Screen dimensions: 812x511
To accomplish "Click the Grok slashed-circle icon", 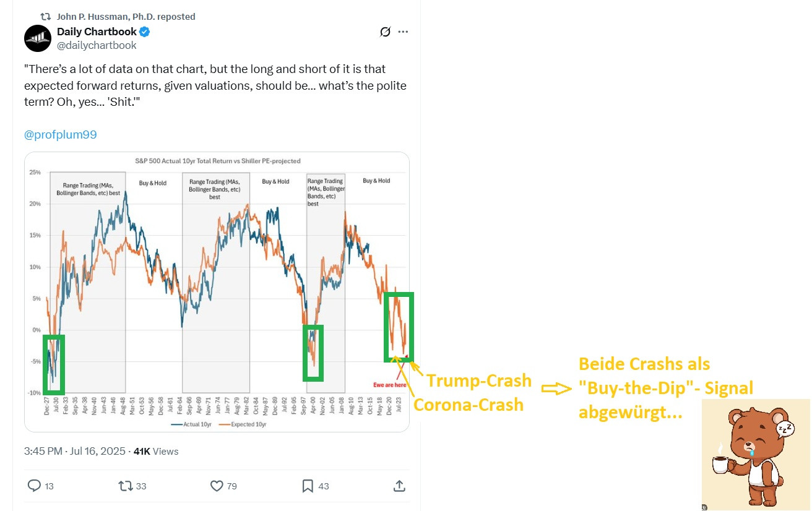I will pos(385,32).
